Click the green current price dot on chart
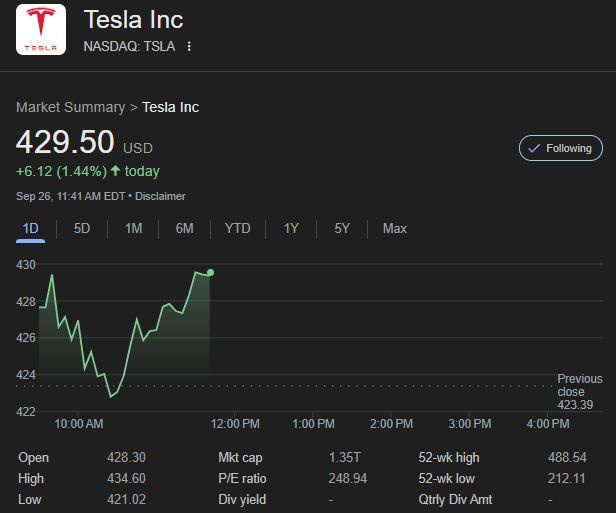Screen dimensions: 616x513 (x=210, y=272)
